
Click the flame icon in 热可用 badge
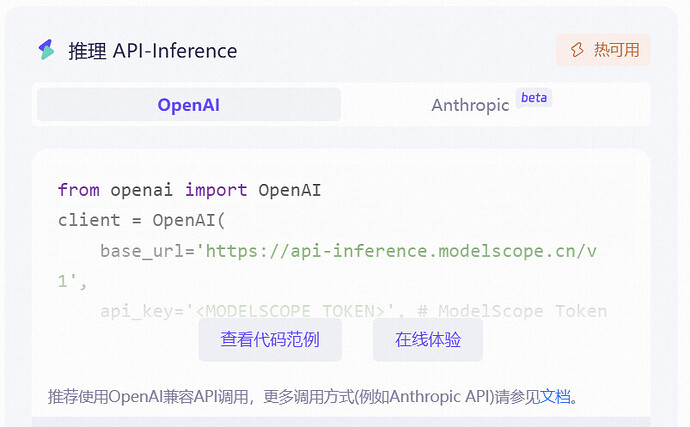[577, 50]
